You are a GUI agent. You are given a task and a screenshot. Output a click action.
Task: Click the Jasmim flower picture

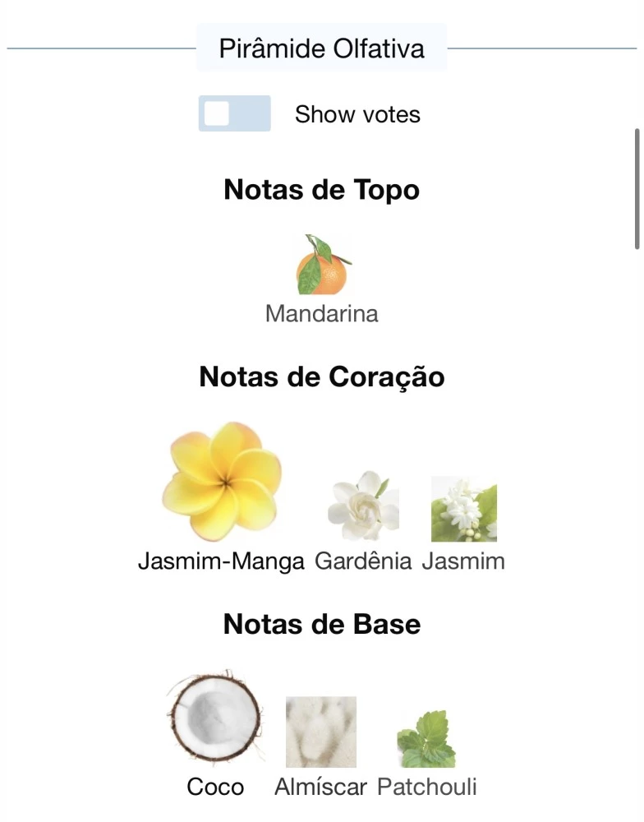(x=464, y=509)
